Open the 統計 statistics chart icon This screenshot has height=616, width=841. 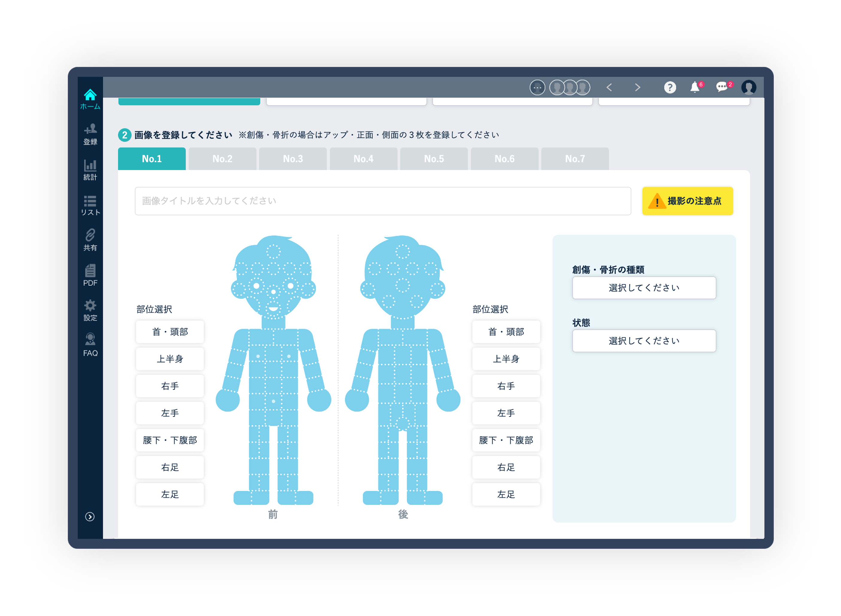[x=90, y=170]
